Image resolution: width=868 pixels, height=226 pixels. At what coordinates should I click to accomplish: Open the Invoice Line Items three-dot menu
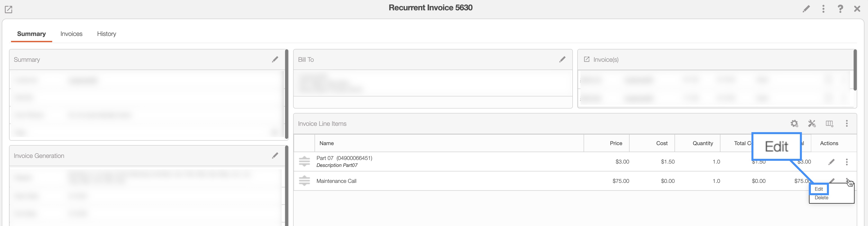pyautogui.click(x=847, y=124)
